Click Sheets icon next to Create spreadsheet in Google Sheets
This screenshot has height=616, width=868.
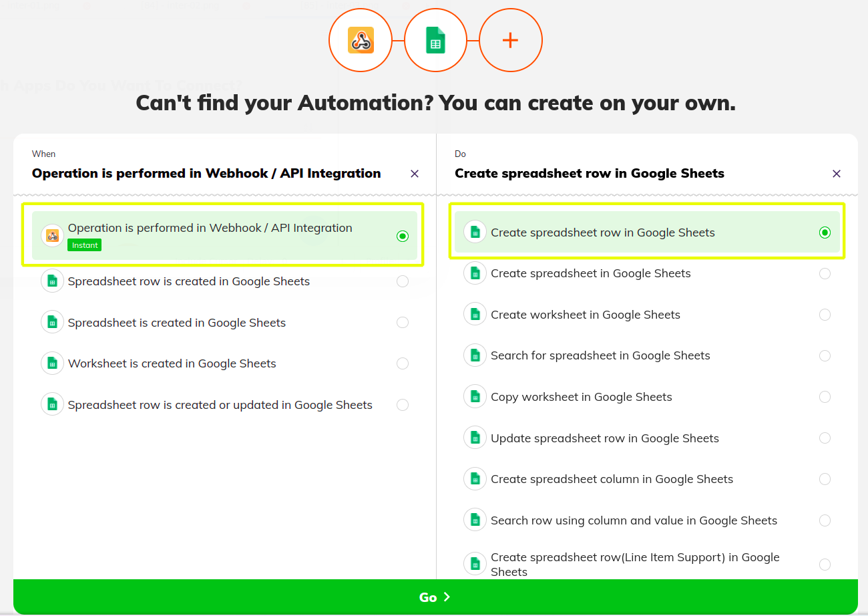click(x=475, y=273)
